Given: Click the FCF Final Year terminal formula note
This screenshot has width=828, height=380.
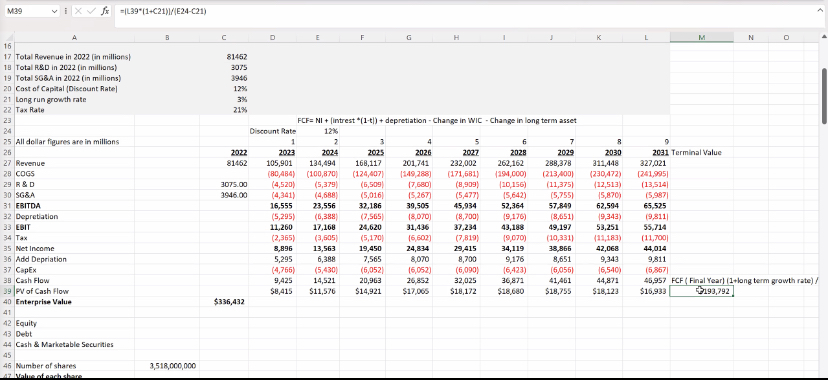Looking at the screenshot, I should [744, 280].
